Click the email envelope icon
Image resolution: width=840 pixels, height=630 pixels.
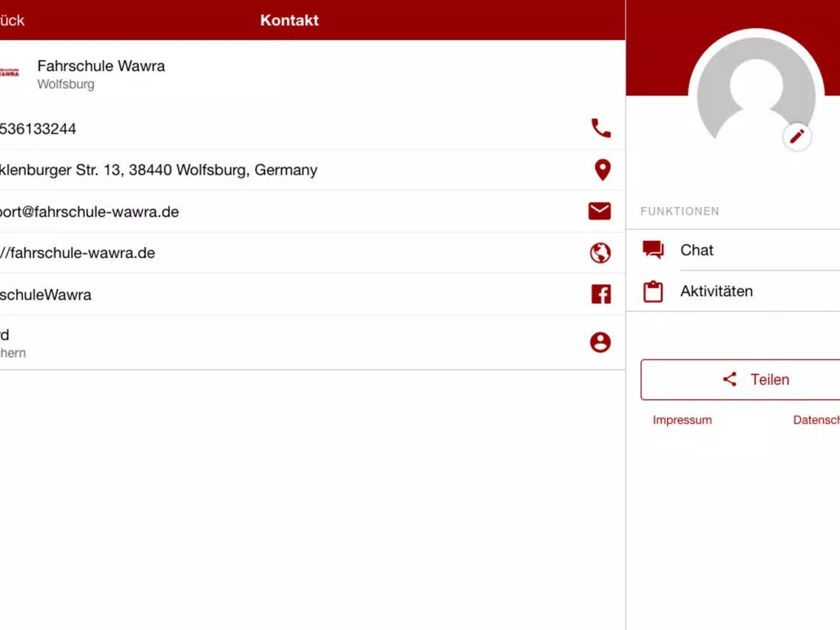click(600, 211)
